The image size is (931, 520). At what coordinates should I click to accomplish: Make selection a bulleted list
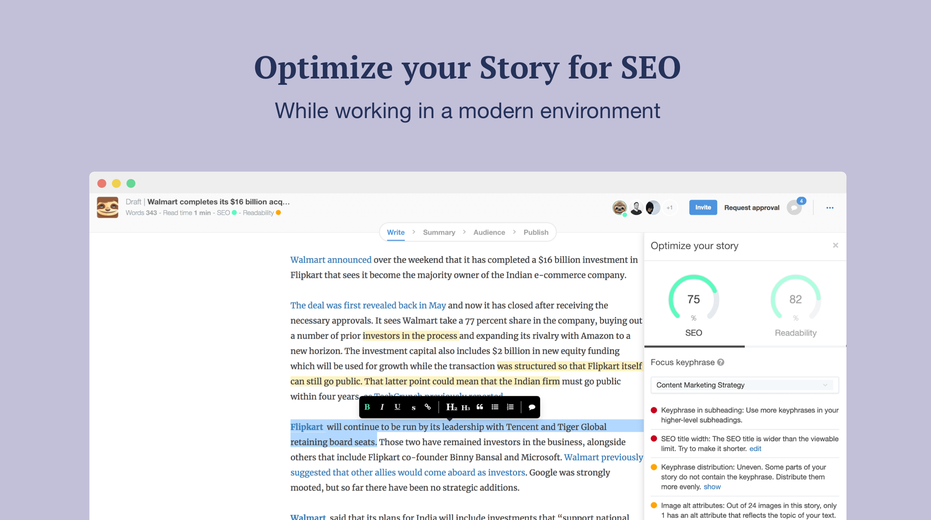(x=495, y=407)
